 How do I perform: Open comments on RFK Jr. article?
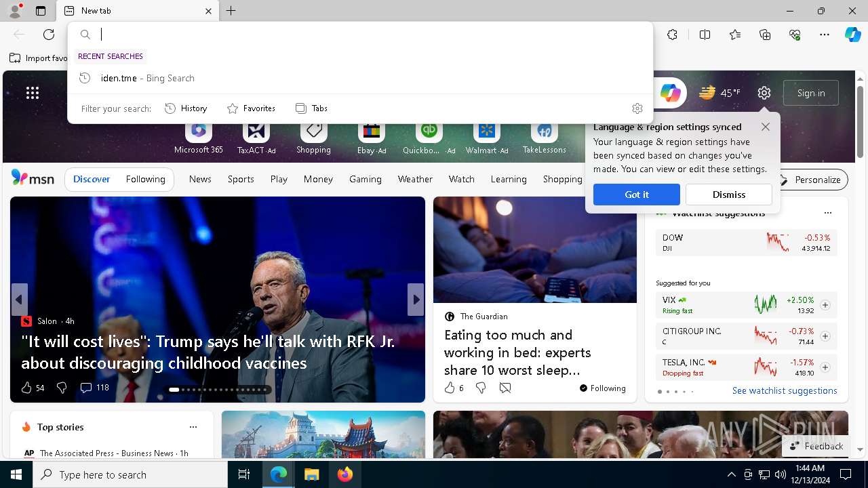tap(94, 388)
